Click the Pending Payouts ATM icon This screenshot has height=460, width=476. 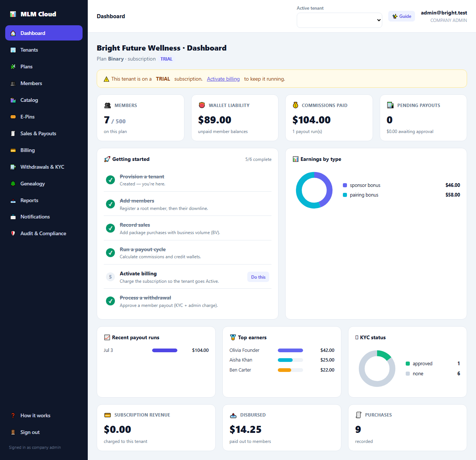[390, 105]
